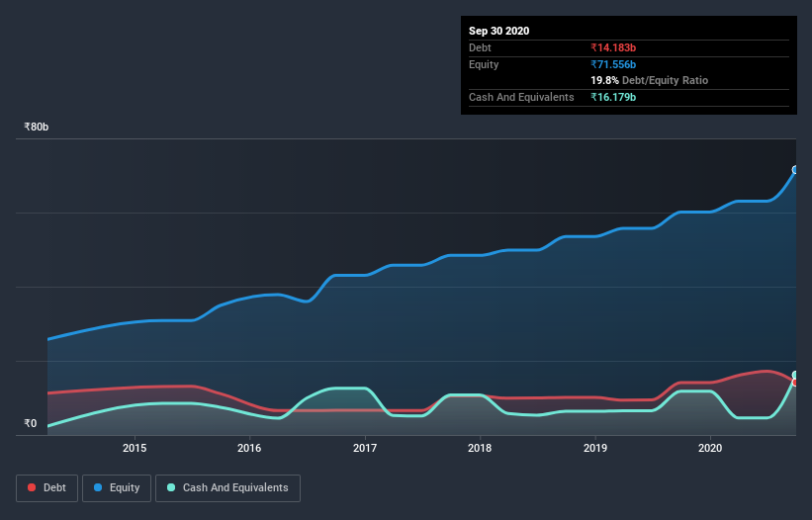Click the 2018 x-axis label
This screenshot has width=812, height=520.
(x=480, y=448)
